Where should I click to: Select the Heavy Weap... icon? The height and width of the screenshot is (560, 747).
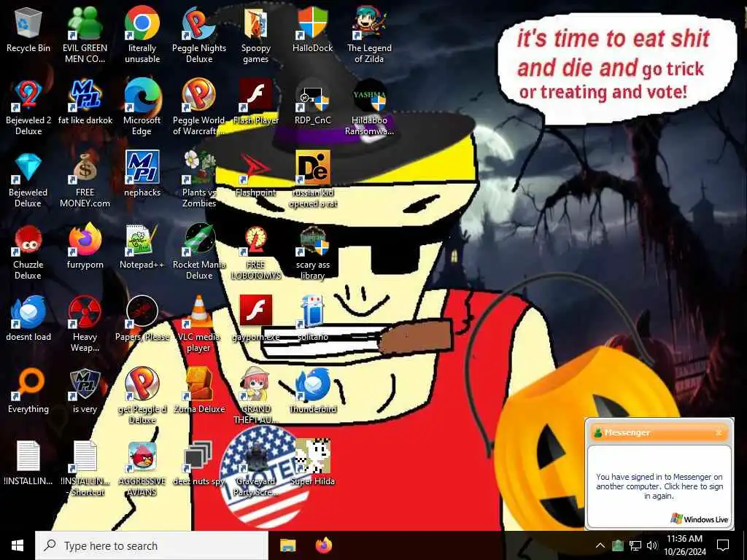click(85, 312)
